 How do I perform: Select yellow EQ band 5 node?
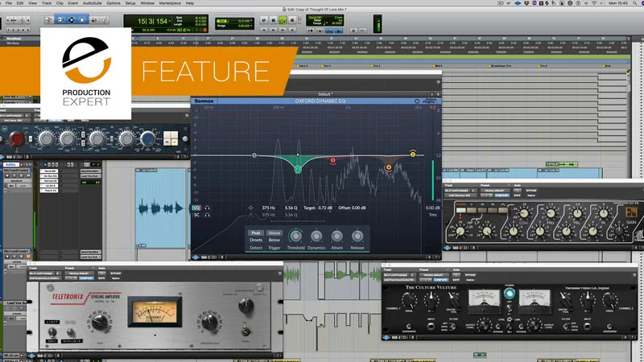coord(413,154)
